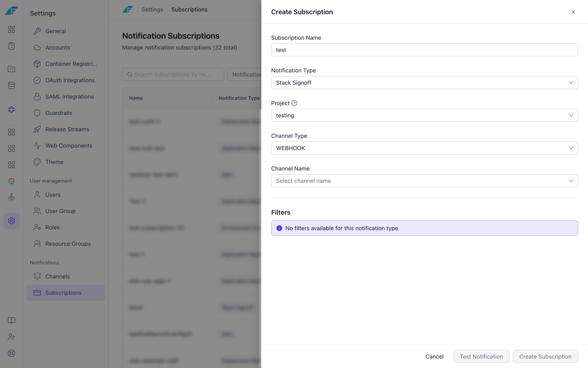
Task: Expand the Channel Type WEBHOOK dropdown
Action: tap(424, 148)
